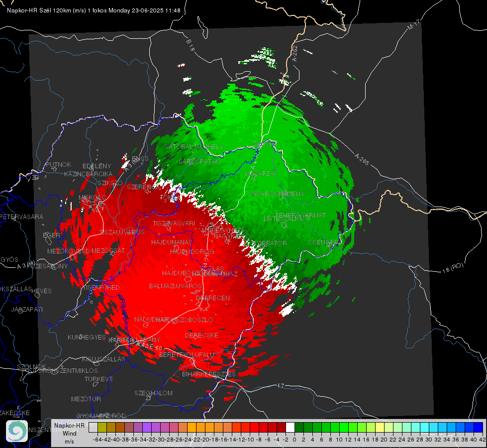Click the FEHERGYARMAT label
This screenshot has width=487, height=448.
pos(301,215)
